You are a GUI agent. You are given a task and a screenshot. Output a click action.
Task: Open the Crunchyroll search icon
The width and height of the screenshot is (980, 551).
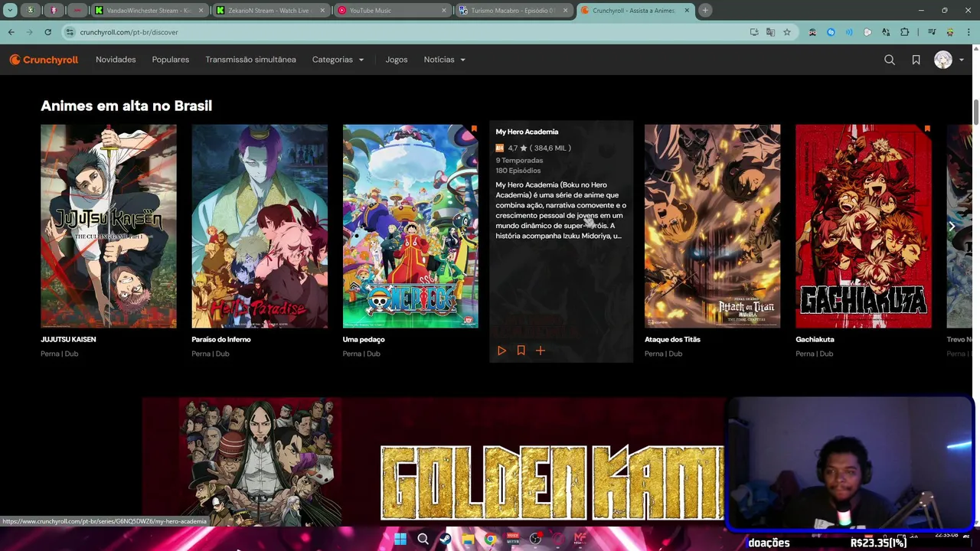890,60
